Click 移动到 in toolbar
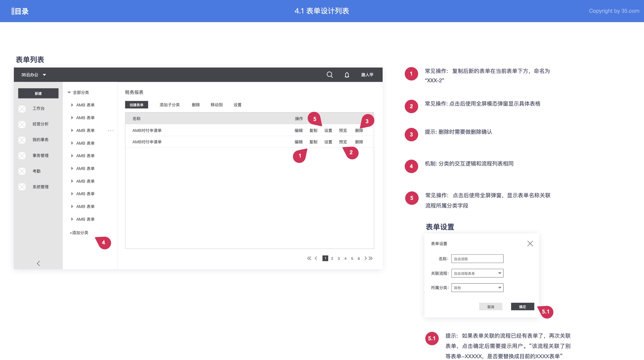This screenshot has width=644, height=360. [216, 105]
